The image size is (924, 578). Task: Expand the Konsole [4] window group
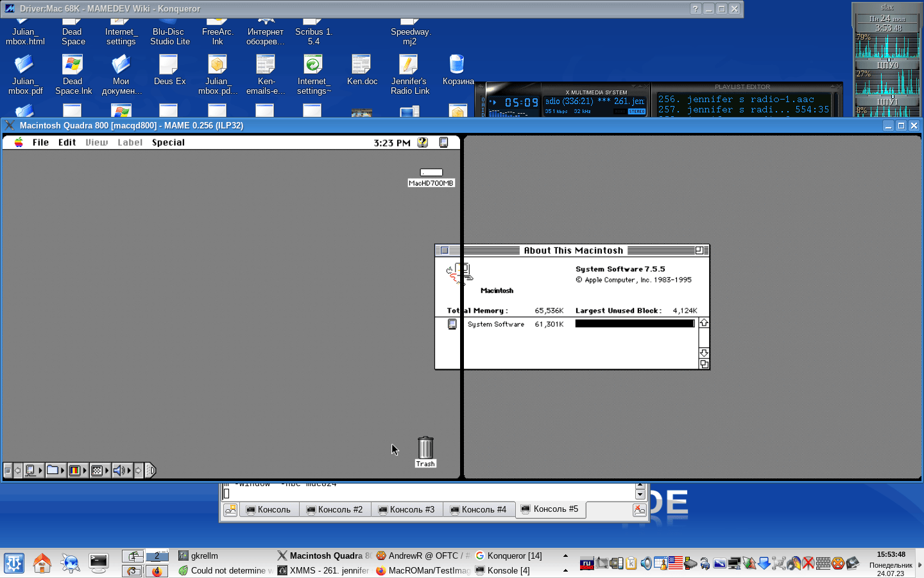[x=521, y=570]
